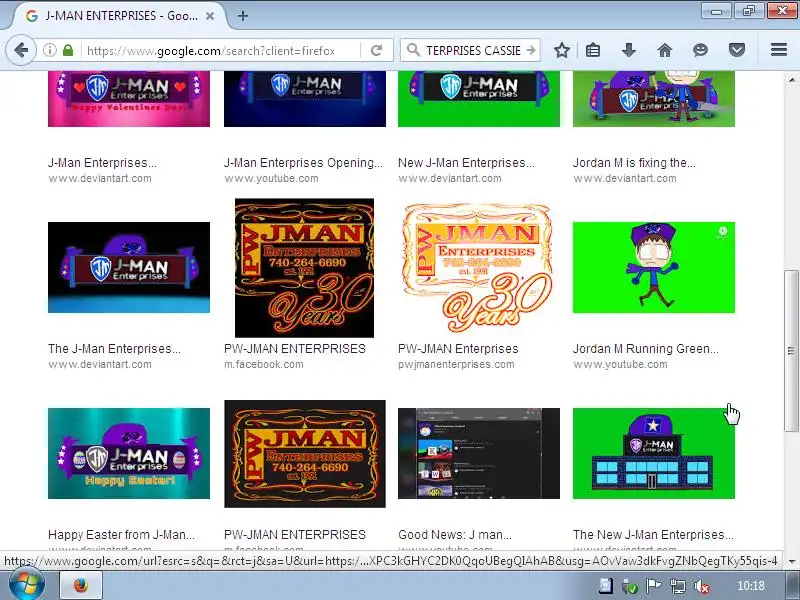Click the scrollbar down arrow
Image resolution: width=800 pixels, height=600 pixels.
click(791, 562)
